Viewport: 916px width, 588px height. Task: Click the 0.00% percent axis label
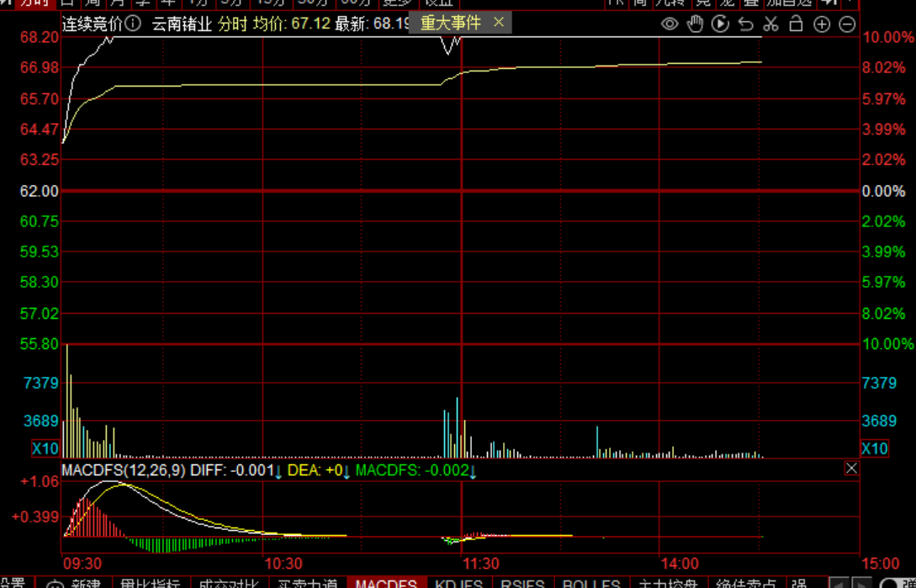pyautogui.click(x=884, y=191)
